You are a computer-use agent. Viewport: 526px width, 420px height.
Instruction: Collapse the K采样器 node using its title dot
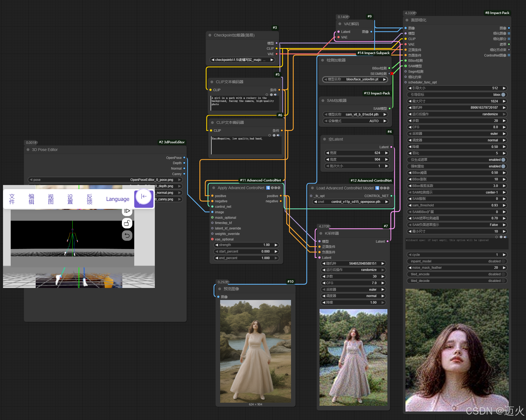click(321, 233)
